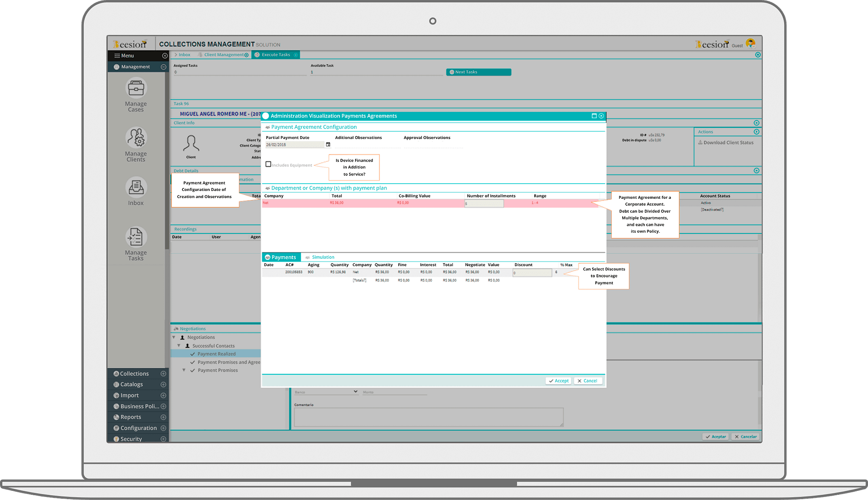
Task: Select the Payment Realized tree item
Action: click(216, 354)
